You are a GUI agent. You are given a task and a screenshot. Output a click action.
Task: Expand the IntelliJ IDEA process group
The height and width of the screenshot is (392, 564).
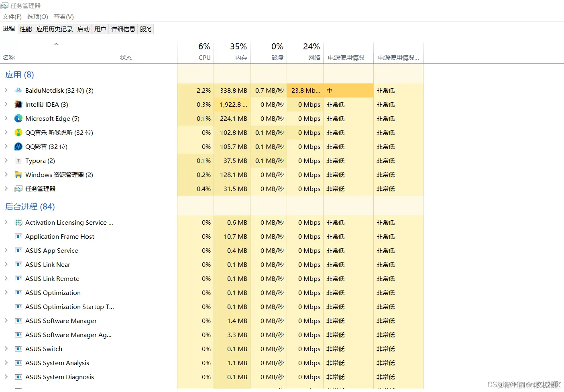pyautogui.click(x=6, y=104)
